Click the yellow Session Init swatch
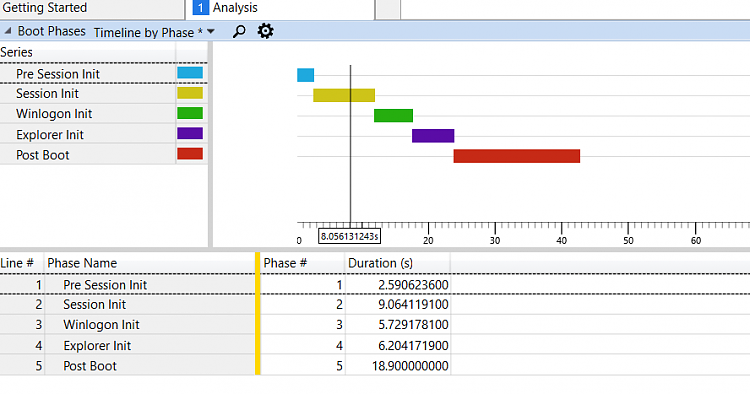The image size is (750, 394). click(190, 93)
